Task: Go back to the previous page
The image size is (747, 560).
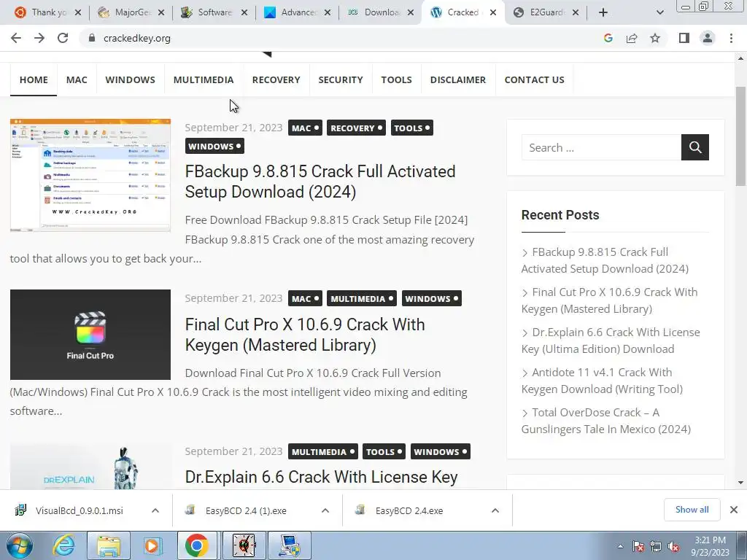Action: tap(16, 38)
